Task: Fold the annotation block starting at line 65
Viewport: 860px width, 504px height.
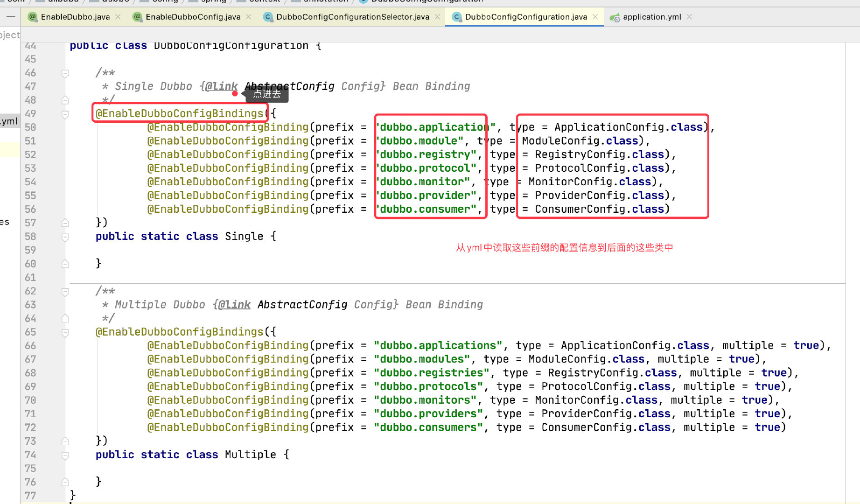Action: coord(65,333)
